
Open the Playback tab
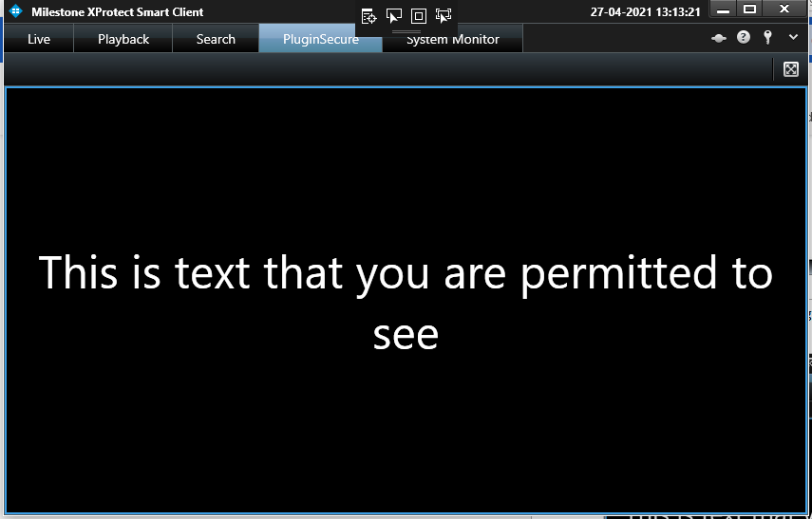tap(123, 39)
